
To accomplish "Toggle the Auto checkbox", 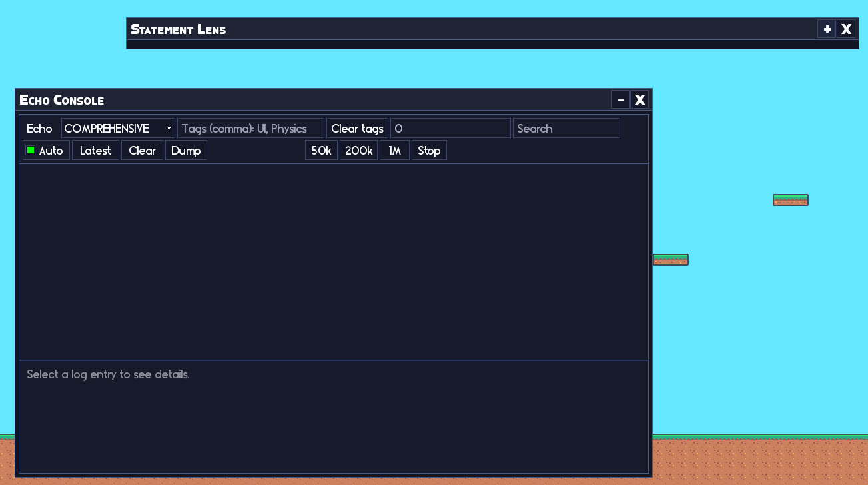I will point(31,150).
